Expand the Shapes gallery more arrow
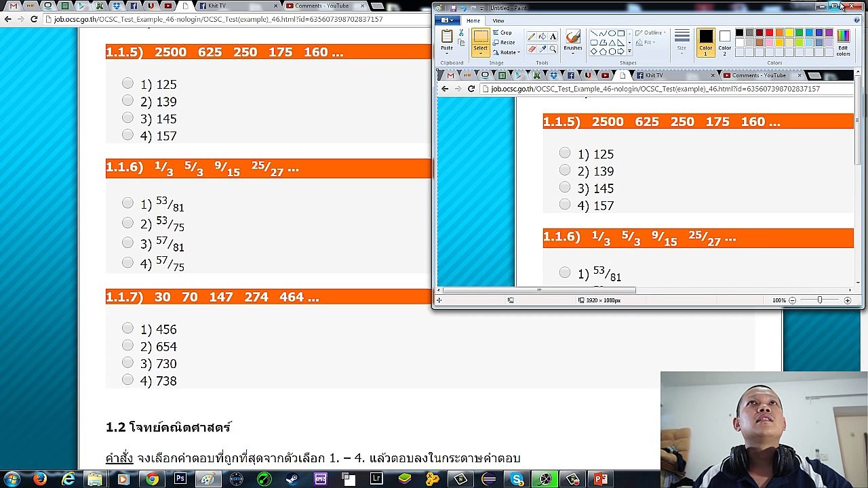Image resolution: width=868 pixels, height=488 pixels. [629, 51]
